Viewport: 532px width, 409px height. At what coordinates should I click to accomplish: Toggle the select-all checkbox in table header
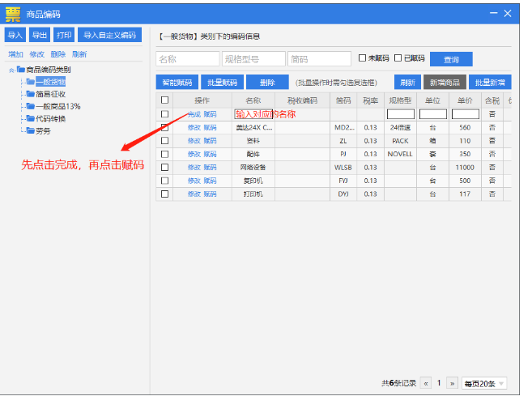[x=165, y=100]
